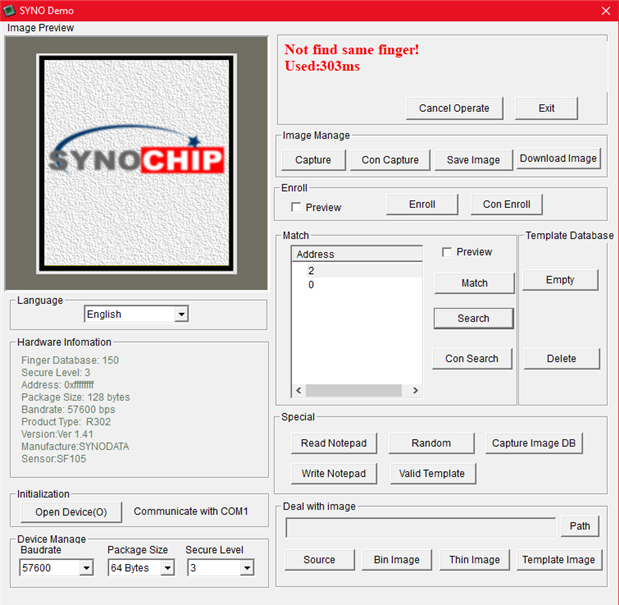Click Valid Template button
Screen dimensions: 619x605
tap(432, 473)
